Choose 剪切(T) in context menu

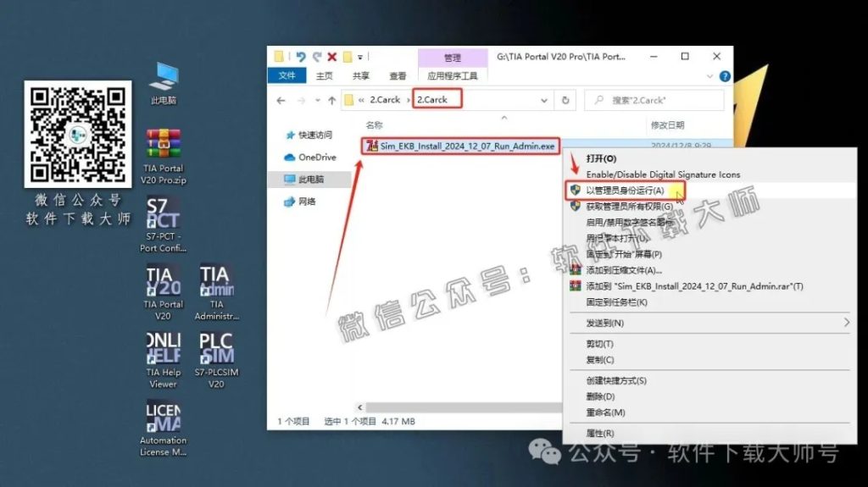coord(600,344)
